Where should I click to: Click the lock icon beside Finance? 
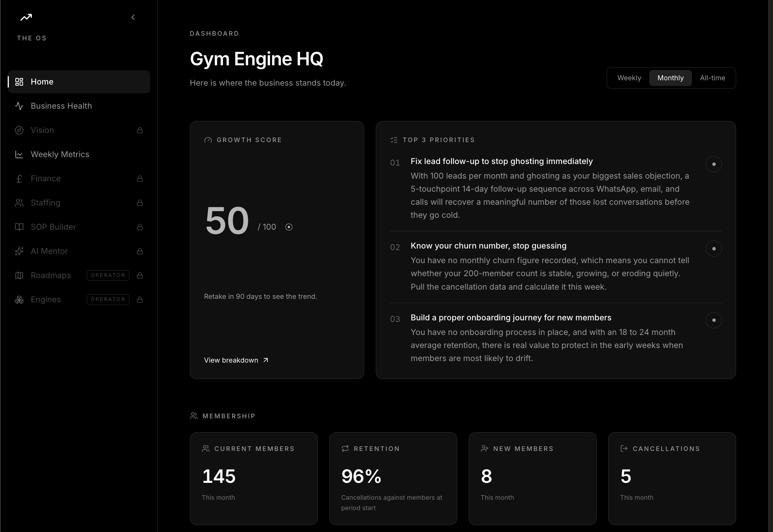[x=140, y=179]
